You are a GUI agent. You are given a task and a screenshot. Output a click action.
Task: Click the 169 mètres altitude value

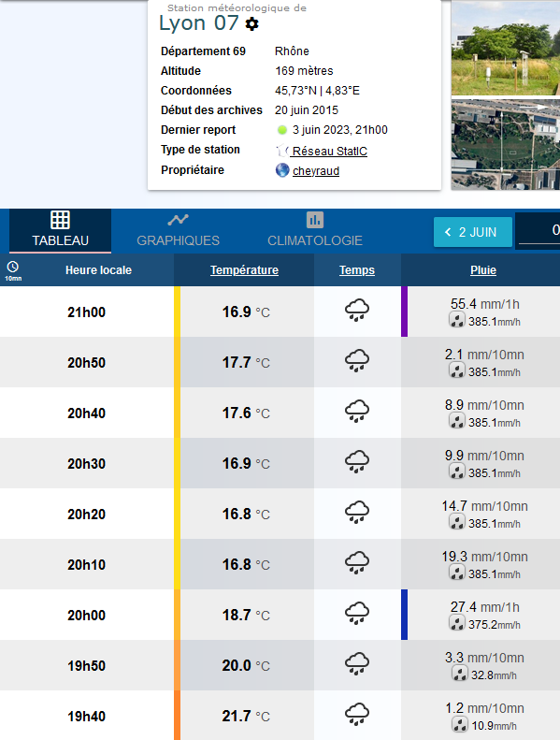[304, 71]
